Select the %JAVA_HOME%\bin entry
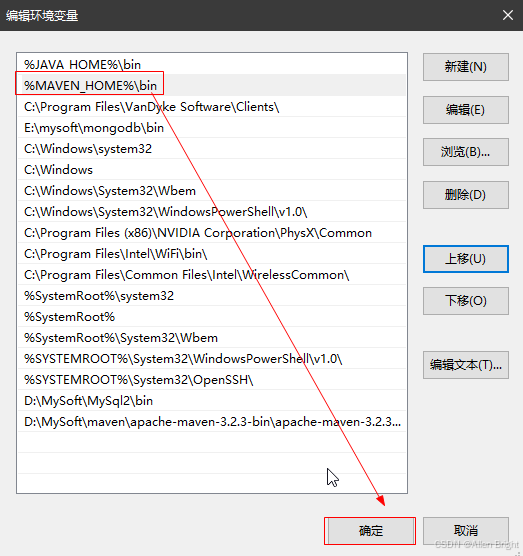Viewport: 523px width, 556px height. (212, 64)
